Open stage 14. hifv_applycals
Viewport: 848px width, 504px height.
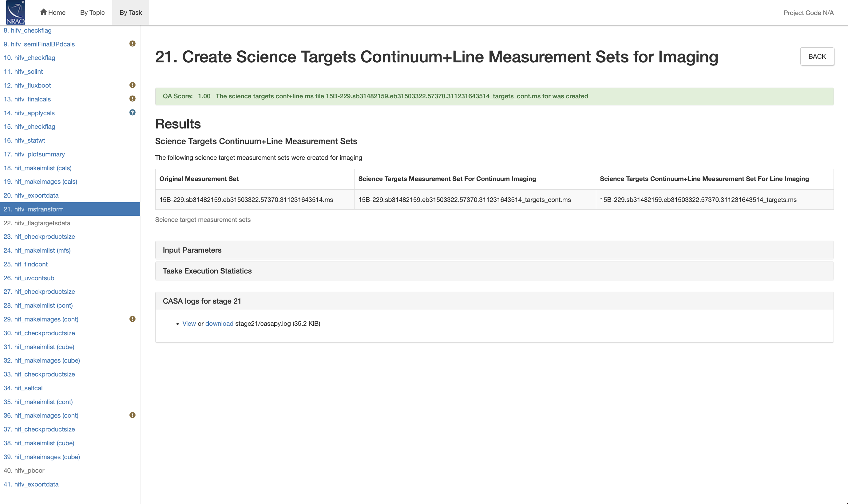(x=29, y=113)
